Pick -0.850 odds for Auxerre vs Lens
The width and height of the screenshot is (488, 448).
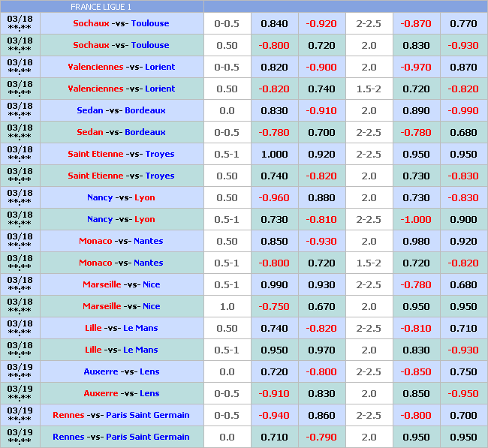(416, 371)
